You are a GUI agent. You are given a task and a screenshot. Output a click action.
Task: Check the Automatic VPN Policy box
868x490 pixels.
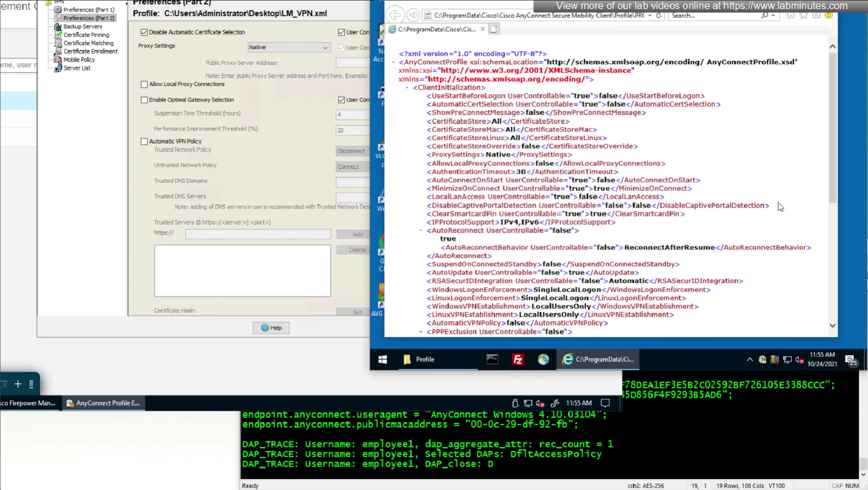coord(144,141)
